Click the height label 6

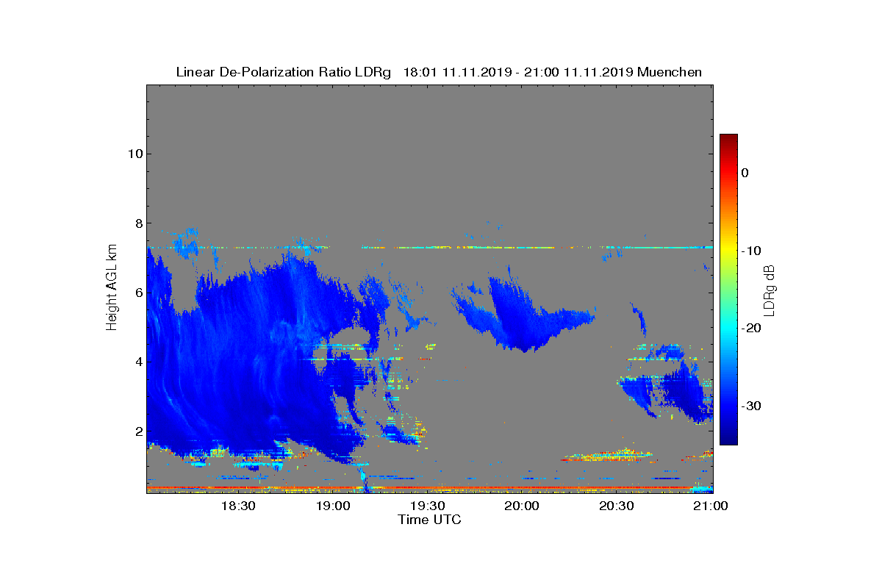[x=137, y=293]
